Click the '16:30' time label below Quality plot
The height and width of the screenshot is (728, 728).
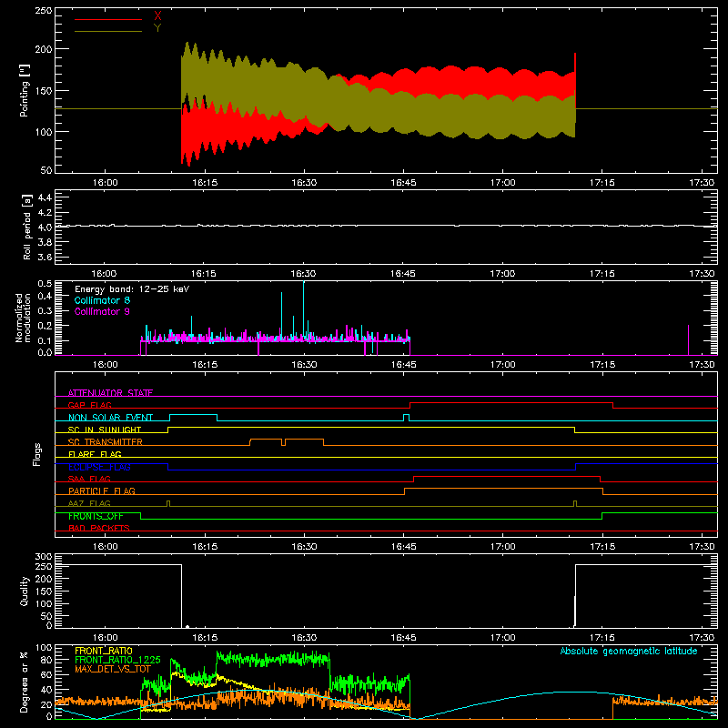click(x=304, y=638)
